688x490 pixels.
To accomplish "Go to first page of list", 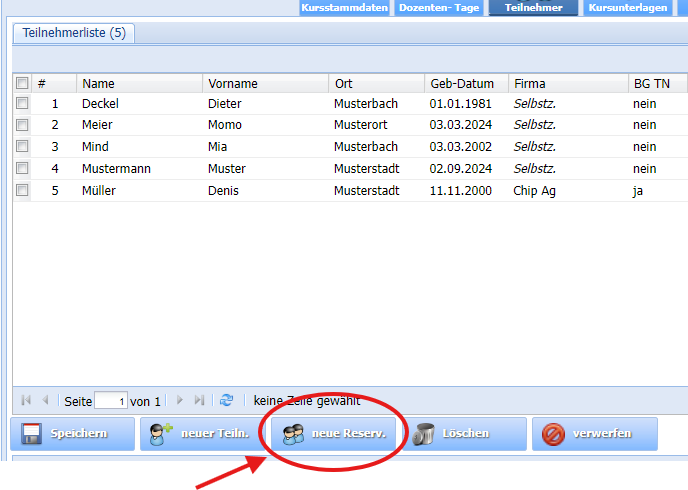I will point(26,400).
